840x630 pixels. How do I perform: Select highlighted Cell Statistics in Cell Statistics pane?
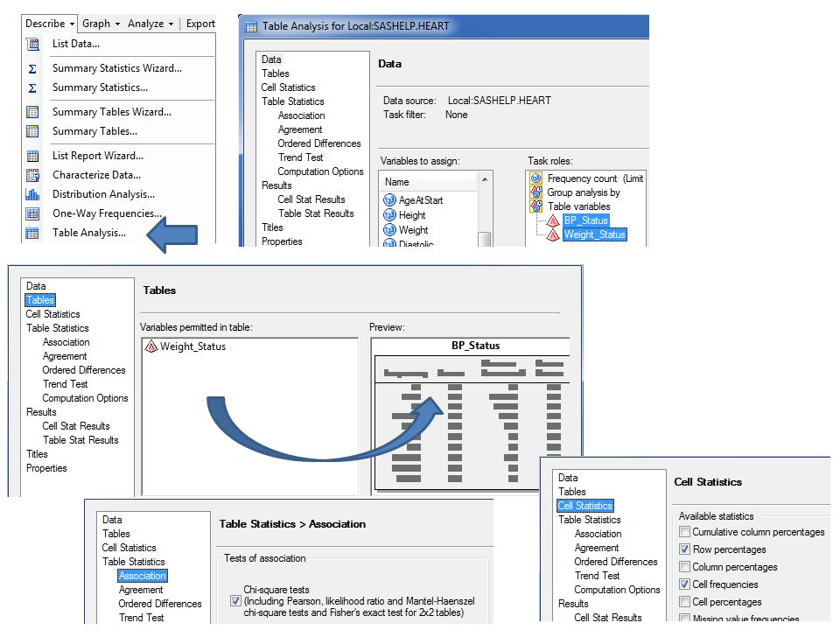click(585, 506)
